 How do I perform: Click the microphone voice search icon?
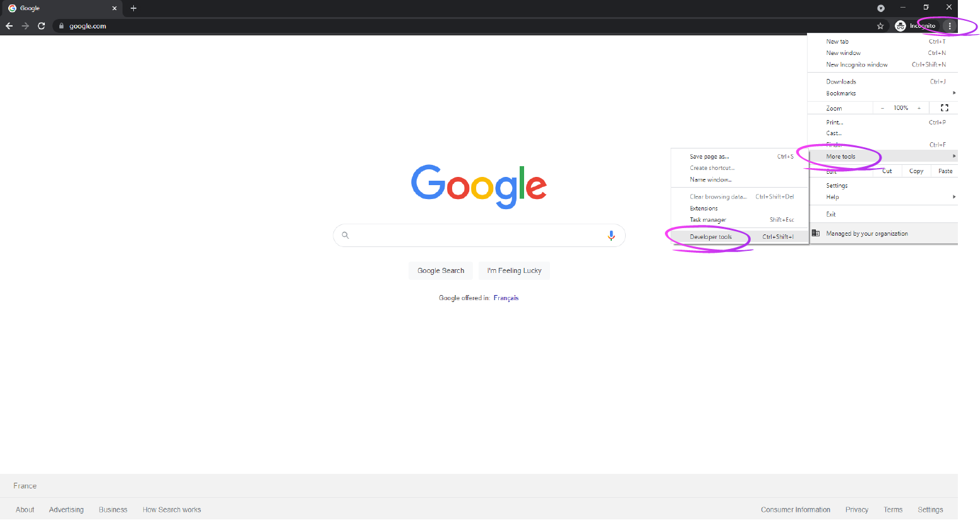(611, 235)
